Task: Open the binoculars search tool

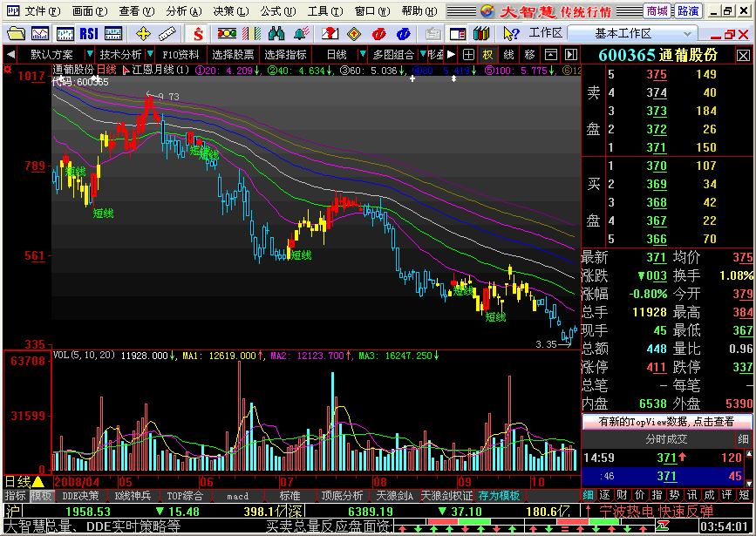Action: (x=276, y=33)
